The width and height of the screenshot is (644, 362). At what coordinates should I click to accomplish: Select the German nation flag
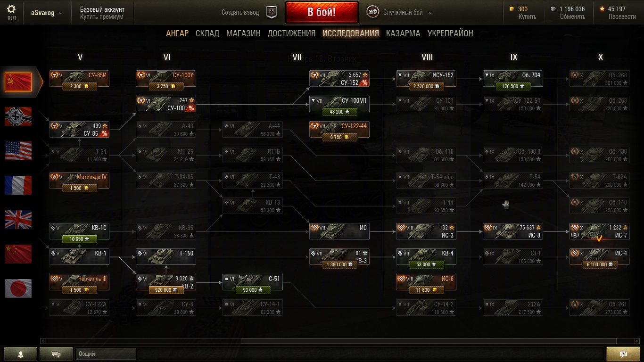pos(18,116)
